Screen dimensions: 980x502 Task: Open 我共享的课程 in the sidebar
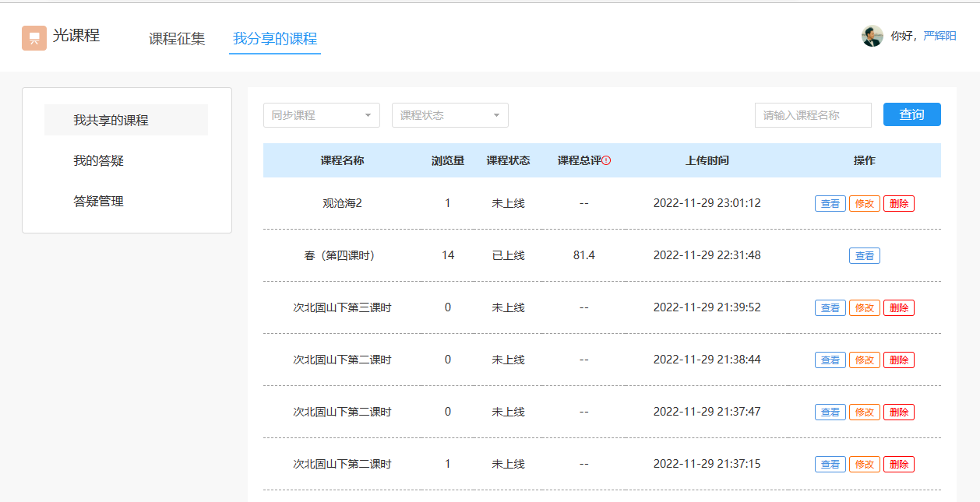point(111,121)
